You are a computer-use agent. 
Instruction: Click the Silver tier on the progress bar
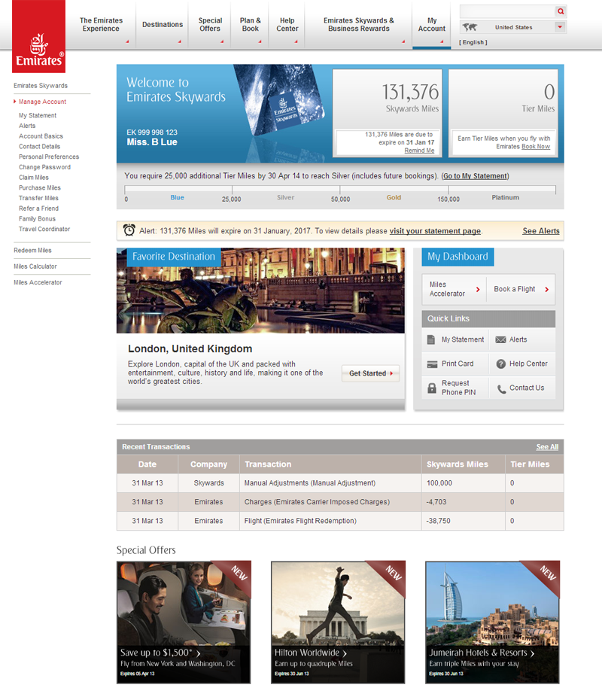coord(286,197)
